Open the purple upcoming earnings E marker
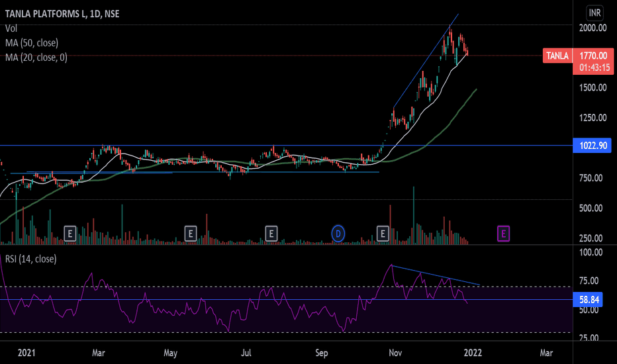The width and height of the screenshot is (617, 364). [503, 234]
